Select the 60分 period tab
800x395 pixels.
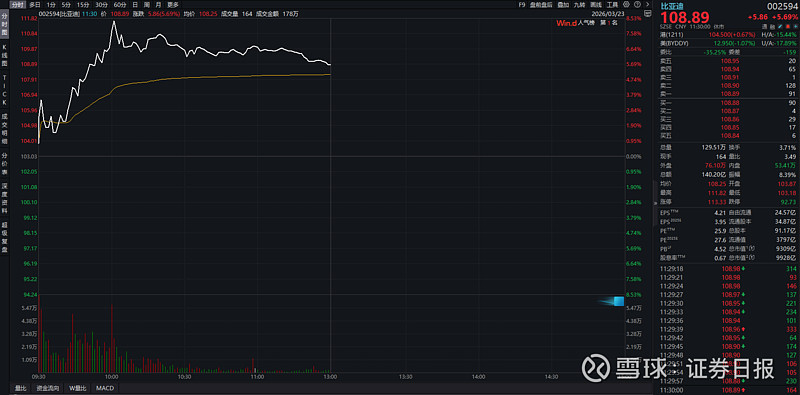(120, 5)
